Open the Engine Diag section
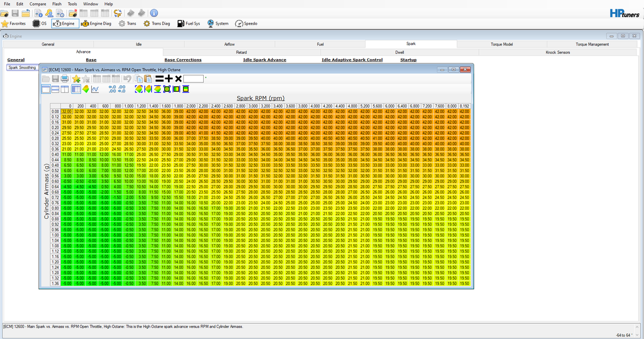 [x=97, y=23]
